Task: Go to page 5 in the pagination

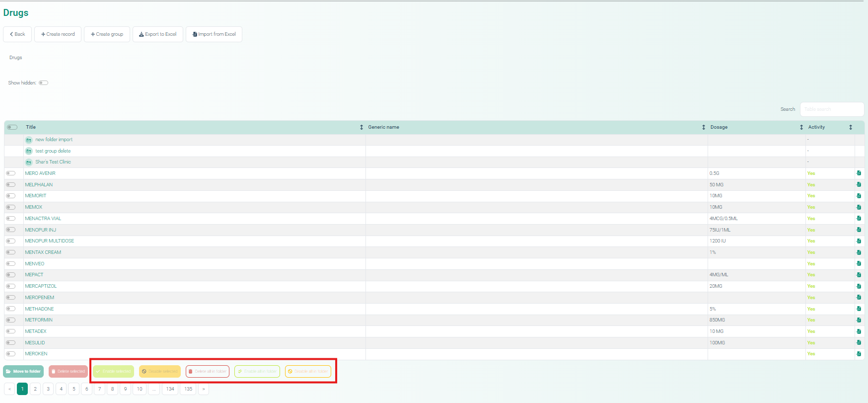Action: tap(74, 389)
